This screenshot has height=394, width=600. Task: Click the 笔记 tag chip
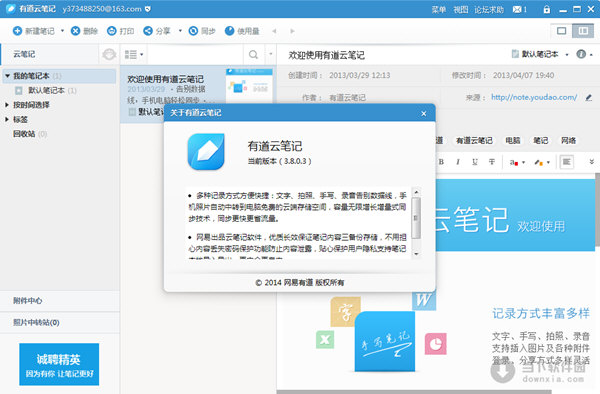[541, 140]
